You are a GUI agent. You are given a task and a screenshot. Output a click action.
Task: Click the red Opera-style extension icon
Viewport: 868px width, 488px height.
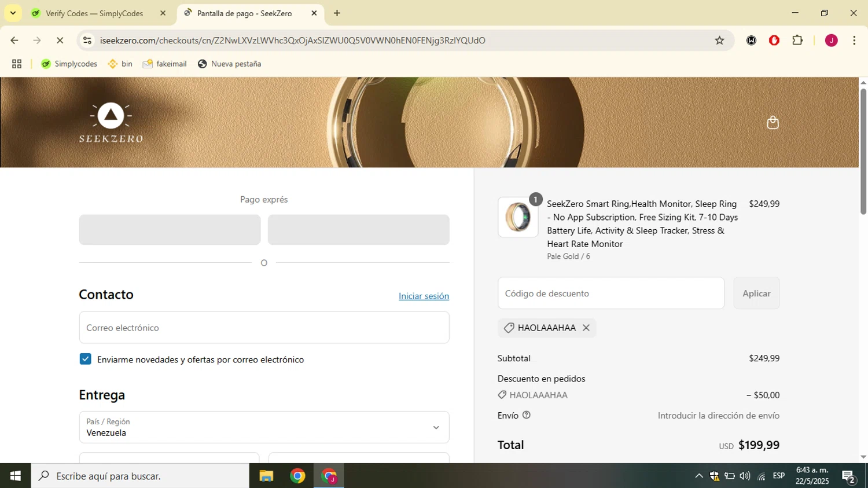774,41
